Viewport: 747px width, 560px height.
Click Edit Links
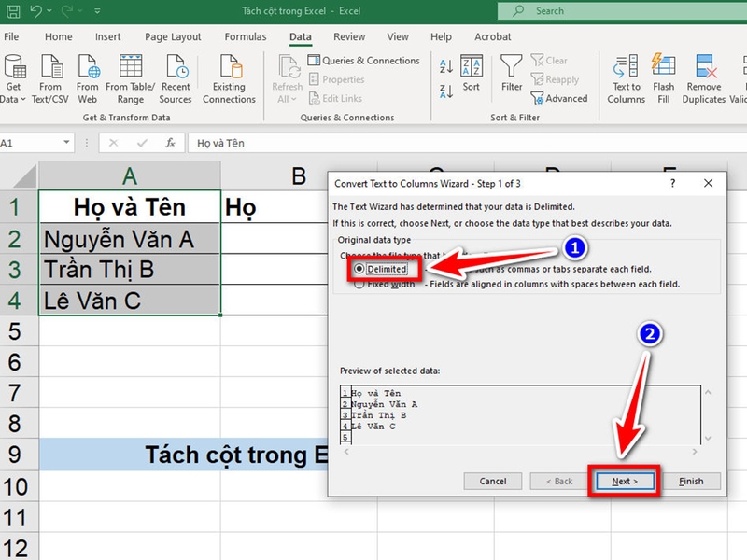click(335, 99)
